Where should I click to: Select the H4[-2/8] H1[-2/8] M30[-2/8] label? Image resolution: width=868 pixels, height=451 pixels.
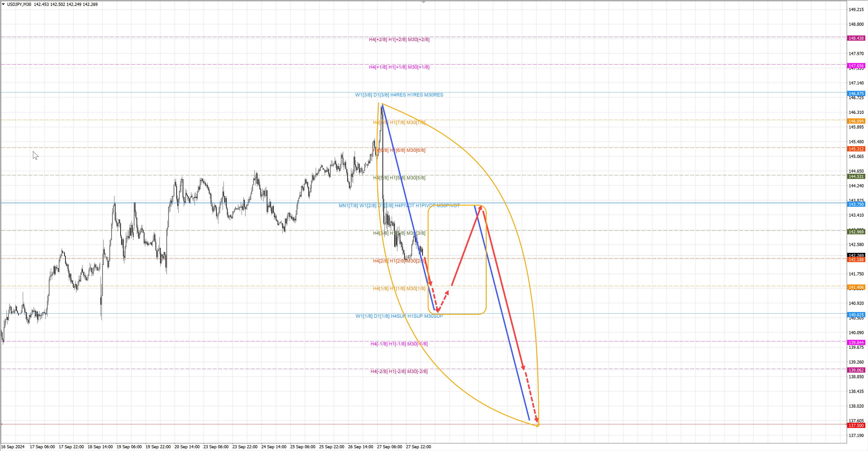coord(399,371)
